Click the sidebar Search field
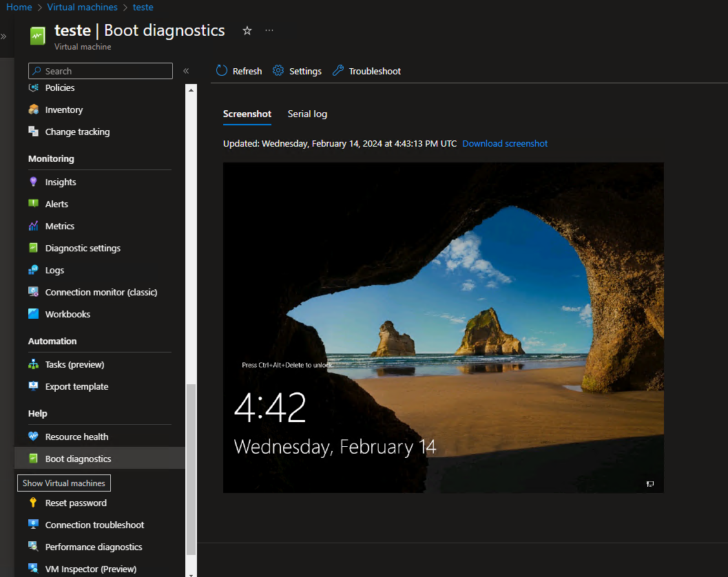Image resolution: width=728 pixels, height=577 pixels. (101, 71)
